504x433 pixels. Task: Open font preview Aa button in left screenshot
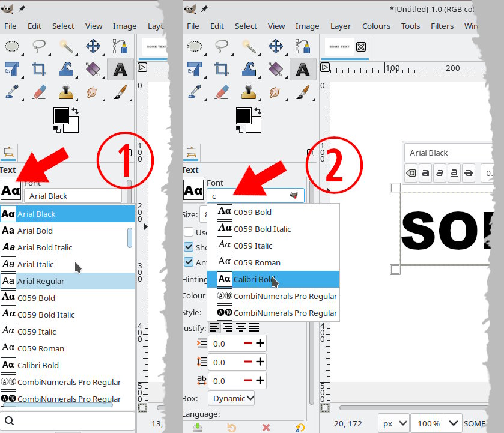coord(11,190)
